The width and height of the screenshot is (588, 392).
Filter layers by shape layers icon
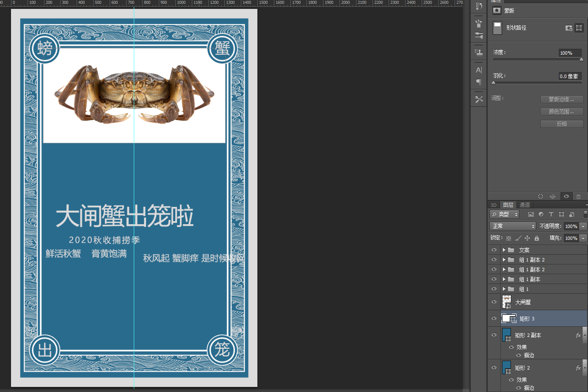coord(561,214)
